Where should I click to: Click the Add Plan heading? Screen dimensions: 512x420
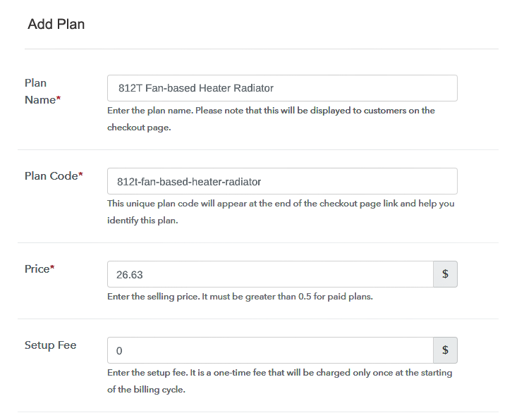tap(56, 25)
